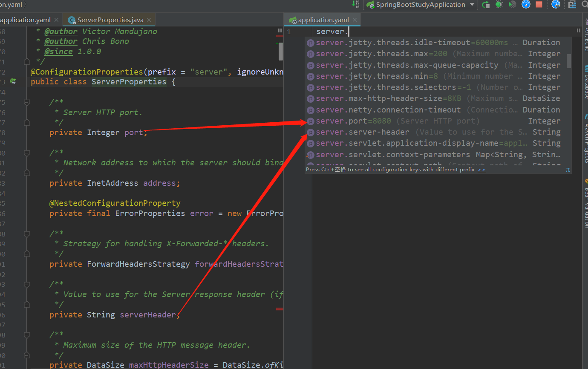The image size is (588, 369).
Task: Click the completion popup scrollbar thumb
Action: [x=569, y=61]
